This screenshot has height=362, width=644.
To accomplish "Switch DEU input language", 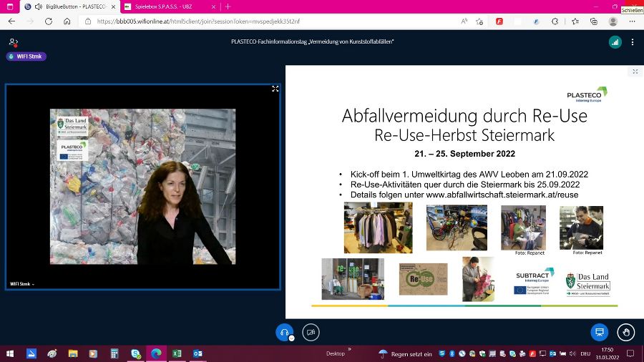I will point(585,354).
